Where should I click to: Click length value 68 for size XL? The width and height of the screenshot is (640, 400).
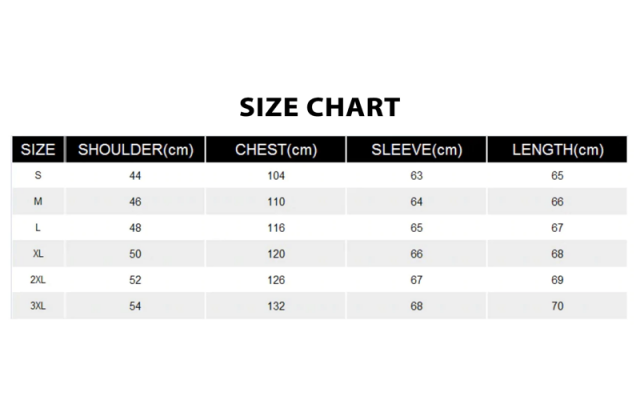click(x=557, y=254)
